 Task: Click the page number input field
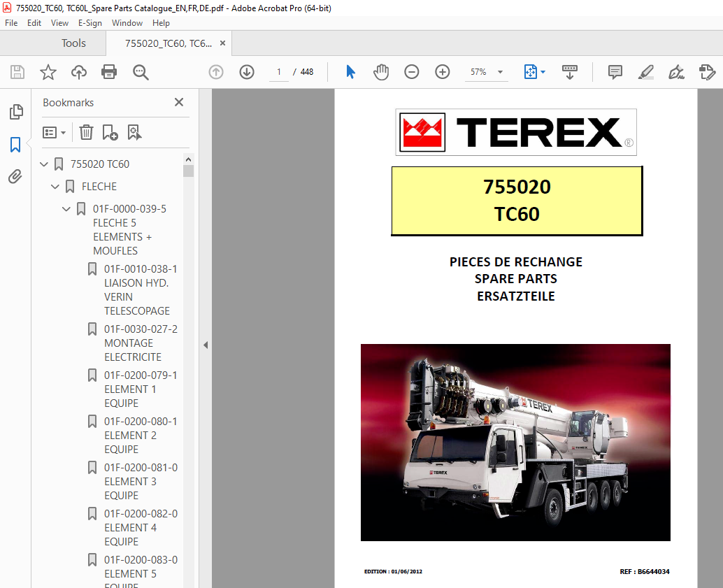click(x=278, y=72)
